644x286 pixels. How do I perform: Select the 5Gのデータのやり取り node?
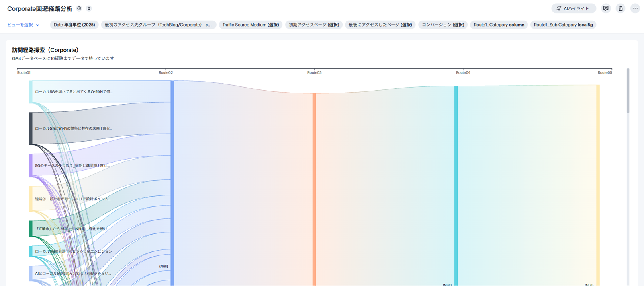pyautogui.click(x=31, y=165)
